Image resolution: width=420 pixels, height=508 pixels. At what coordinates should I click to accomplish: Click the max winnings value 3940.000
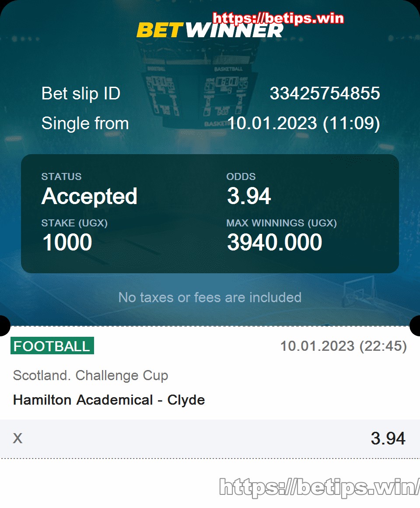coord(274,242)
